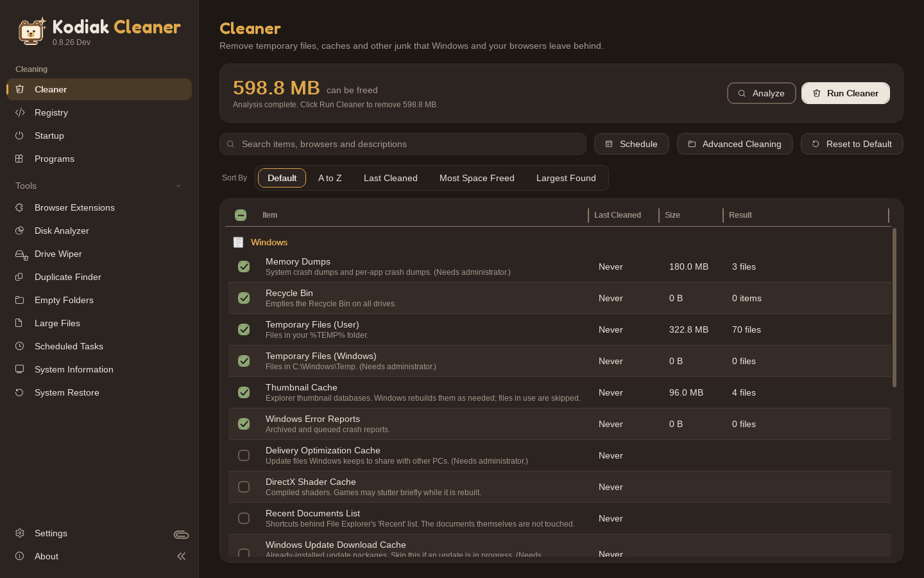
Task: Click the Analyze button
Action: coord(761,93)
